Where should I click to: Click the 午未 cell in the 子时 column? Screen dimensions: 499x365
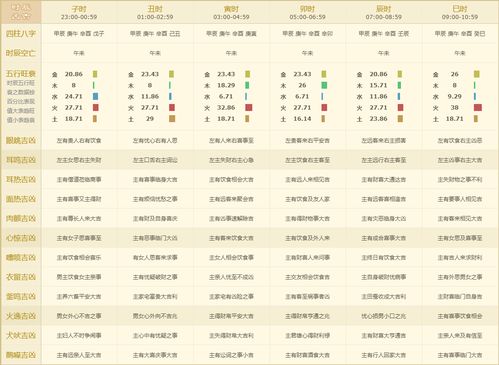[x=79, y=53]
